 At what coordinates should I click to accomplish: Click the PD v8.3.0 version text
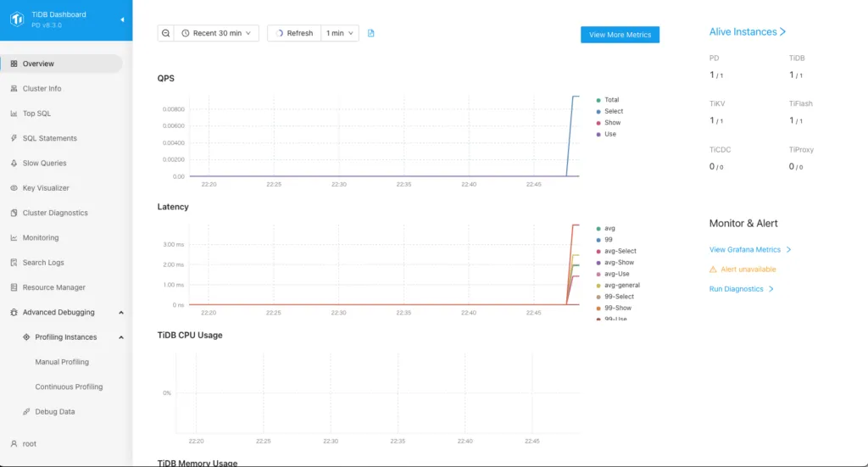pos(47,25)
